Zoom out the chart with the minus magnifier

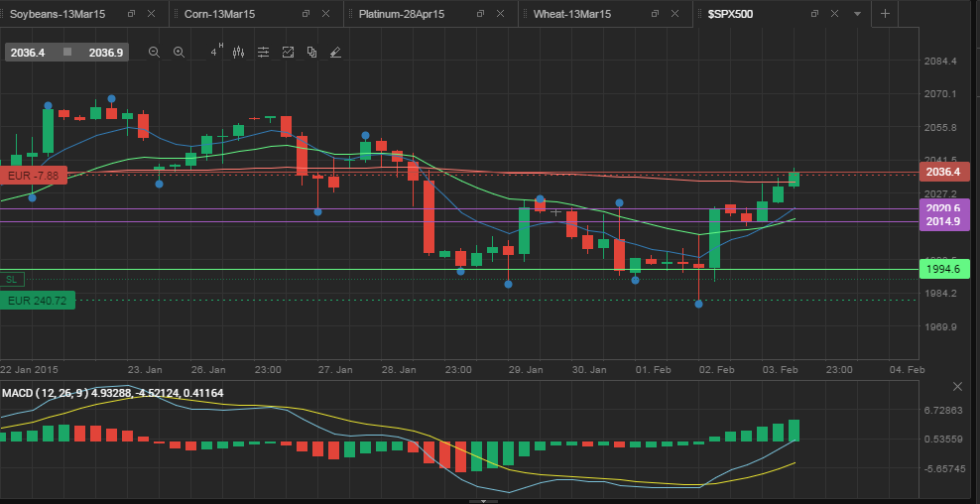point(155,53)
